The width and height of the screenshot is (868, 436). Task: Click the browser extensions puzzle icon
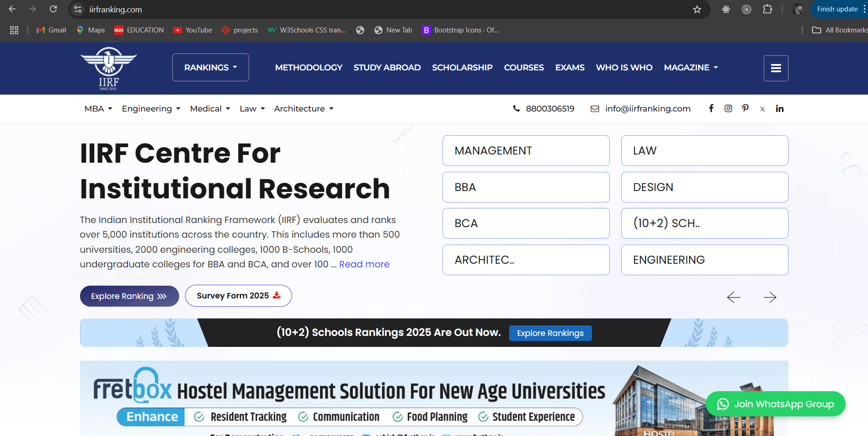768,9
